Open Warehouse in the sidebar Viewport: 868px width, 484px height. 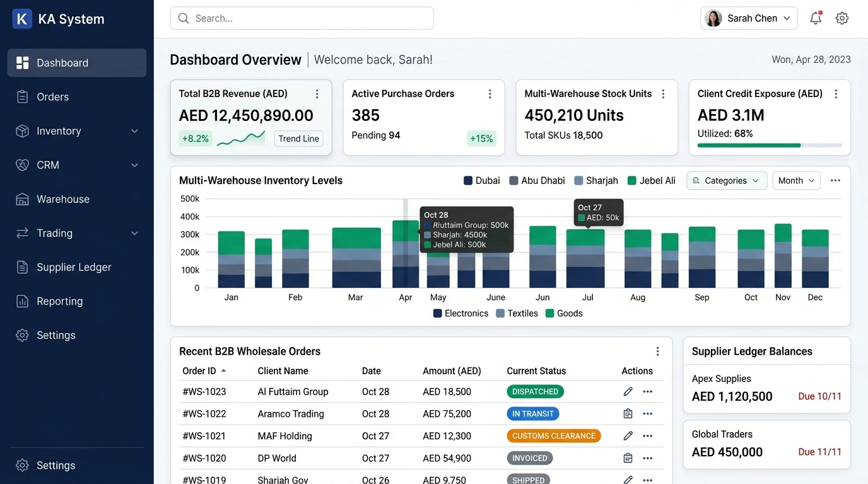point(77,199)
